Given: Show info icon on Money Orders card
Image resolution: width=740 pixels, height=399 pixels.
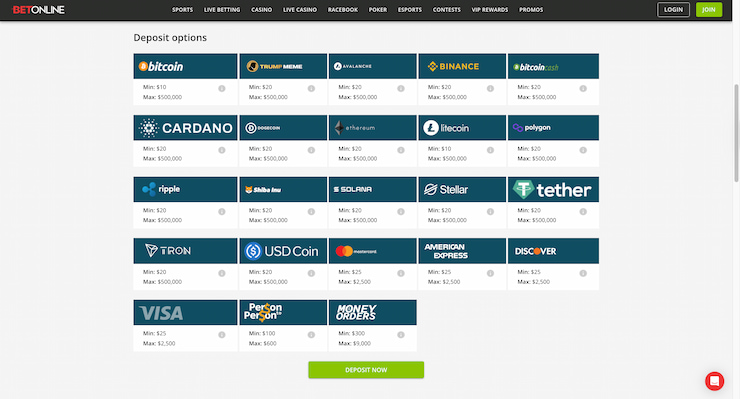Looking at the screenshot, I should (x=401, y=335).
